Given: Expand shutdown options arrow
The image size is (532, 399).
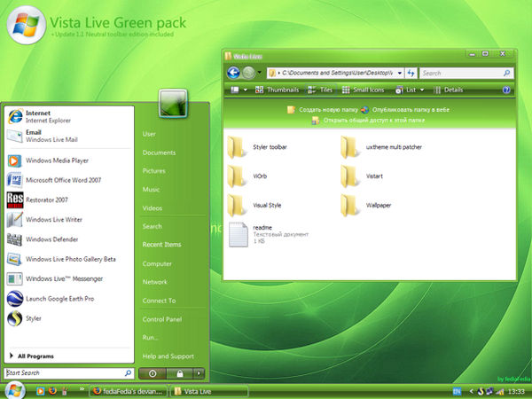Looking at the screenshot, I should coord(199,373).
